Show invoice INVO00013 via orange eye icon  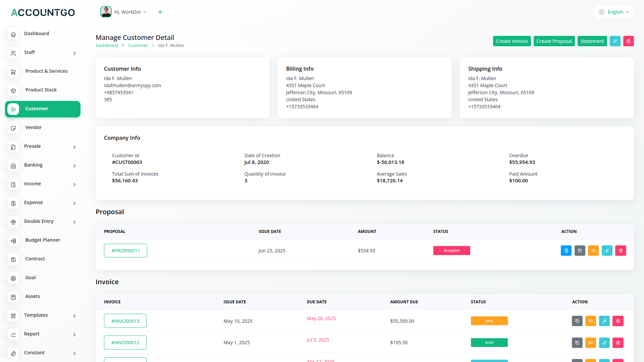click(x=590, y=321)
